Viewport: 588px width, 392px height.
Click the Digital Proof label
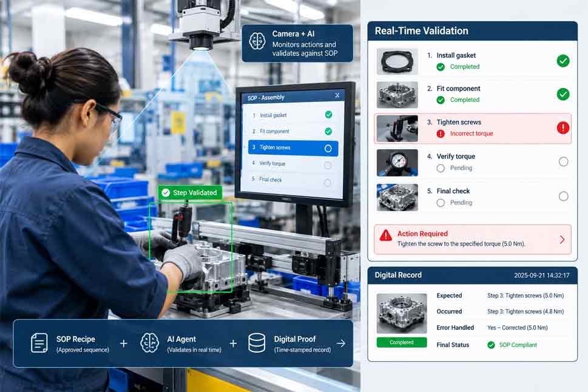(295, 339)
